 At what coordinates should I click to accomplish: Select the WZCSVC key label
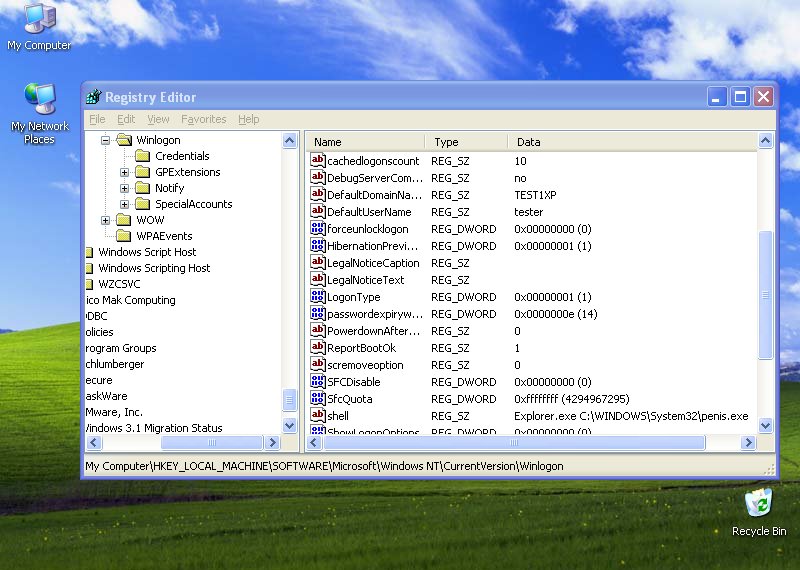pos(119,284)
